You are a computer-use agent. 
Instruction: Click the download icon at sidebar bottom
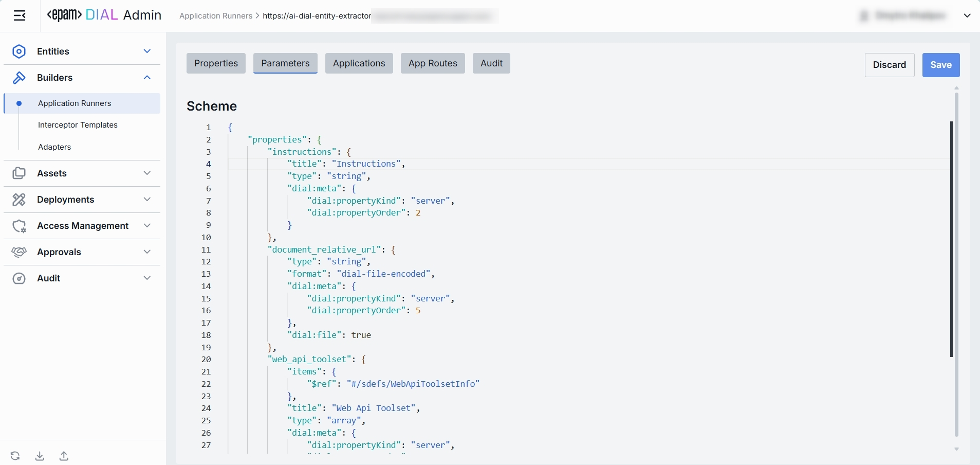pos(40,456)
